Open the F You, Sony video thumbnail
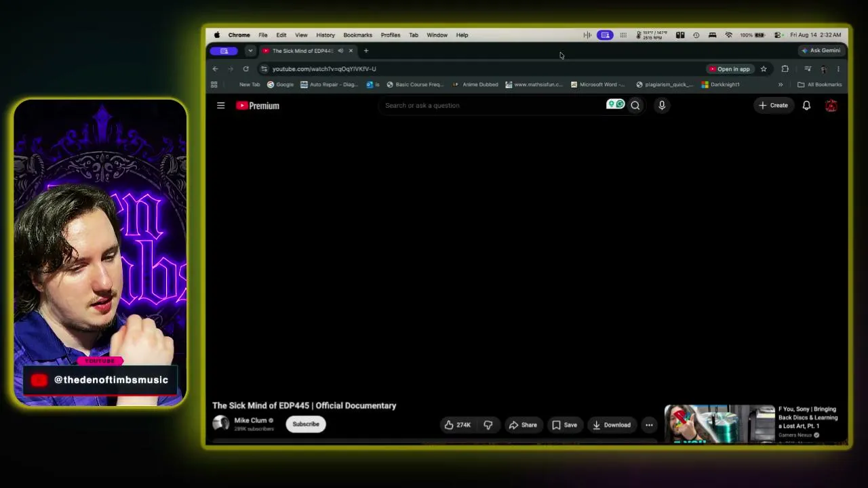Viewport: 868px width, 488px height. 719,424
